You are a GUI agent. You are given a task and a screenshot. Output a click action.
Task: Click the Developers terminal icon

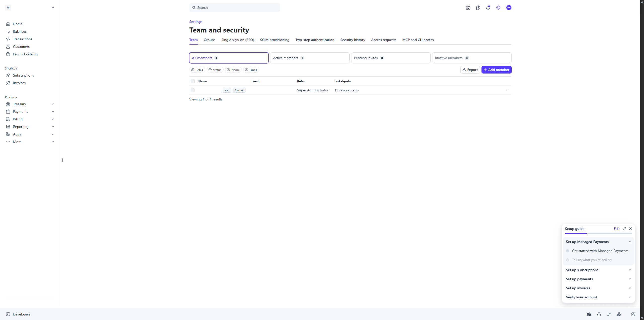[8, 314]
